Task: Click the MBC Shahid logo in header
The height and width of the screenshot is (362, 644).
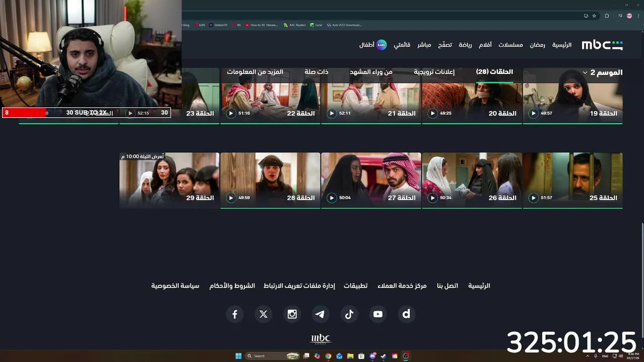Action: pos(602,45)
